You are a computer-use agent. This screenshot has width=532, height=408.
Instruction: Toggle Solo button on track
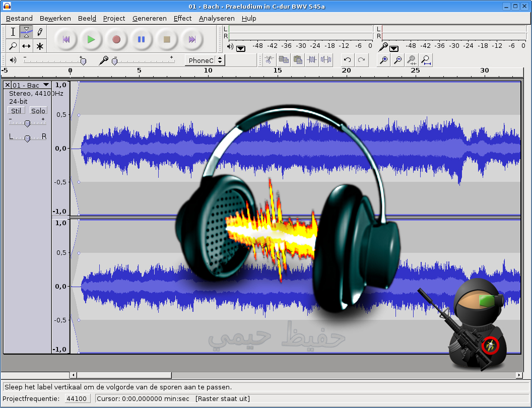coord(38,111)
